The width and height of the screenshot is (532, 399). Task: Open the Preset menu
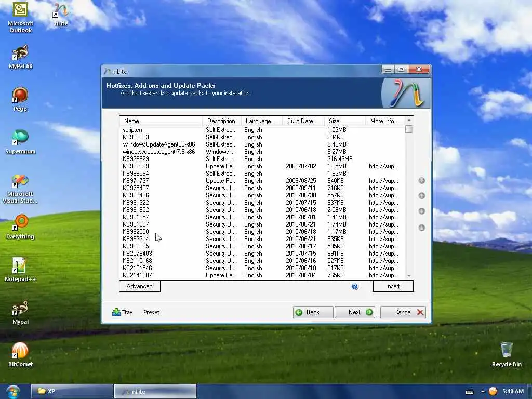coord(151,312)
